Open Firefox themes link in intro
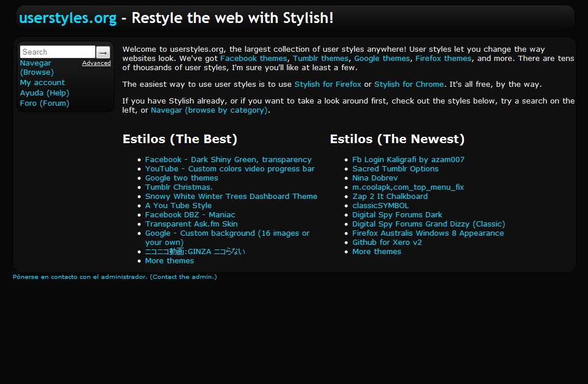 (443, 59)
